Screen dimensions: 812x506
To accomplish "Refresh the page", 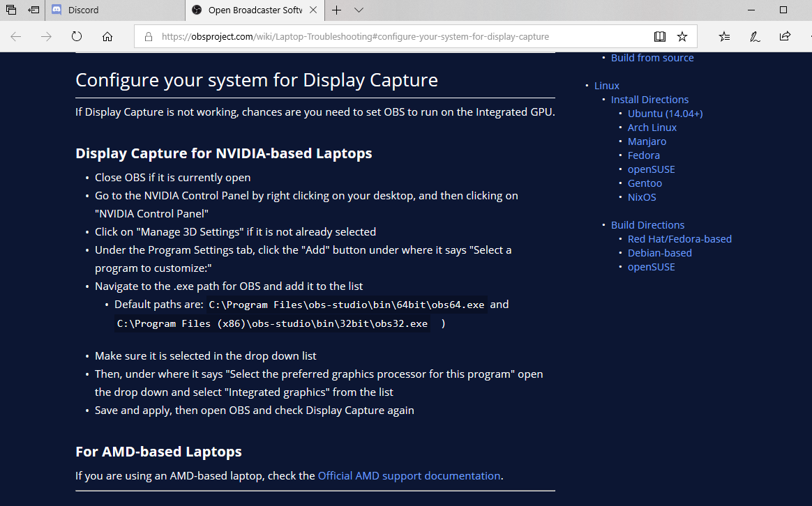I will tap(77, 36).
